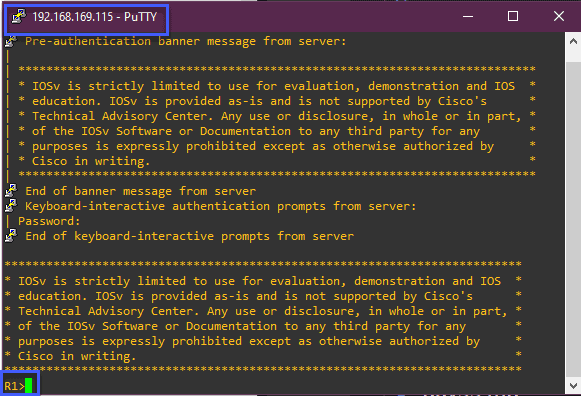Screen dimensions: 581x396
Task: Click the Pre-authentication banner message text
Action: tap(186, 41)
